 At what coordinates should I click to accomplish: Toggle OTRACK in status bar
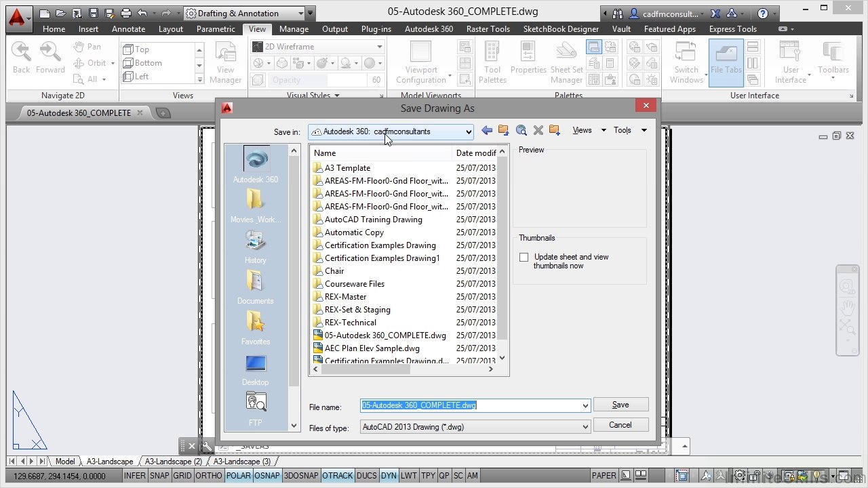coord(337,476)
